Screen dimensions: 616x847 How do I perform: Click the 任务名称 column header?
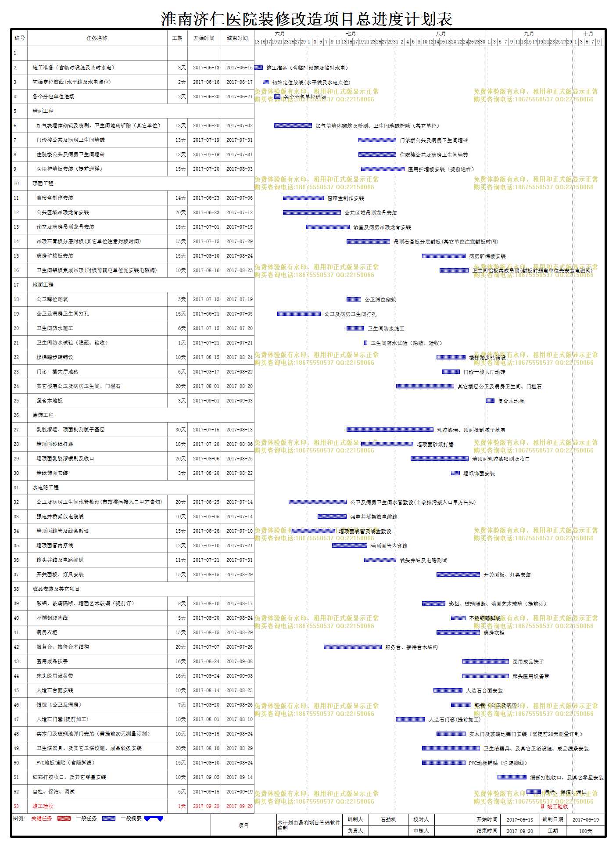(x=97, y=38)
